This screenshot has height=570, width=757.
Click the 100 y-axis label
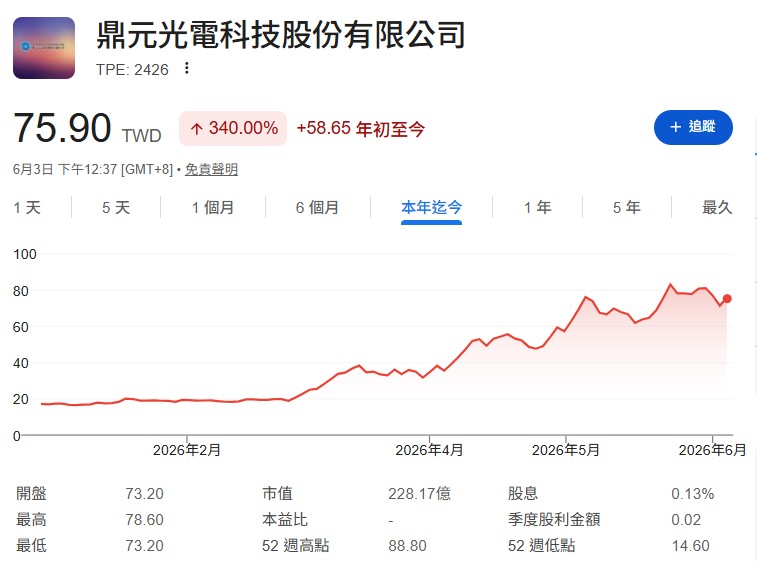click(x=25, y=254)
